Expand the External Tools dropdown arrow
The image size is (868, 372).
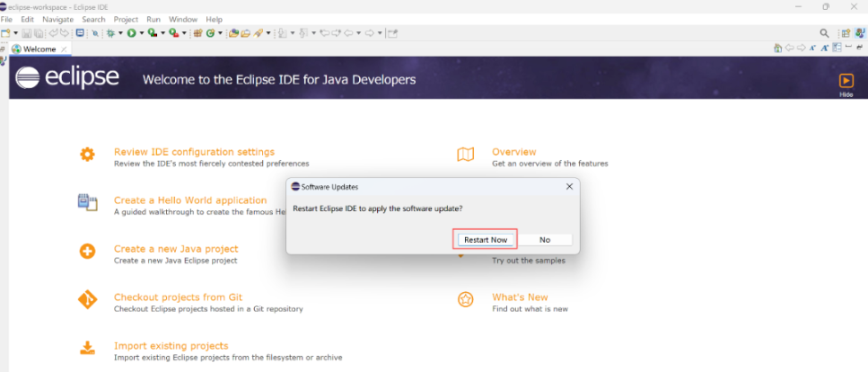pos(184,33)
